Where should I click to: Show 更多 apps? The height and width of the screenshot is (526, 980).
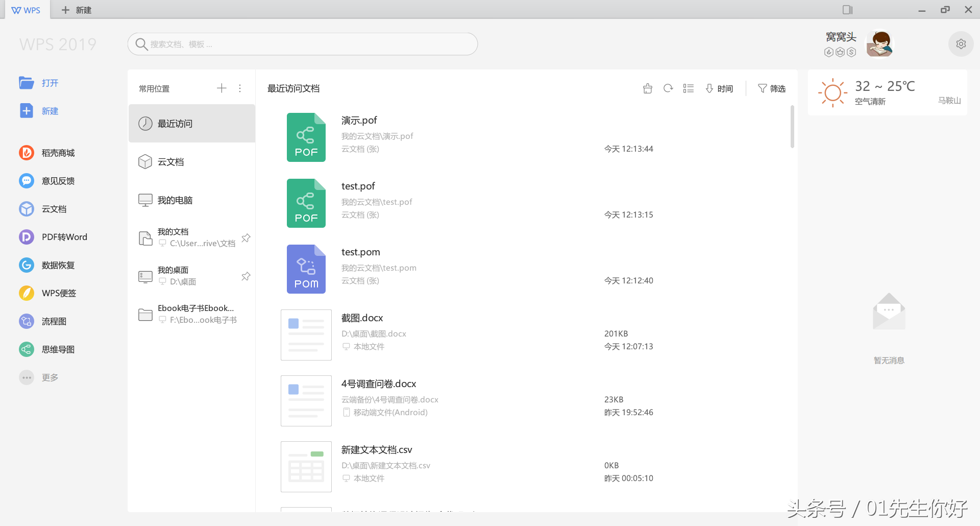39,377
